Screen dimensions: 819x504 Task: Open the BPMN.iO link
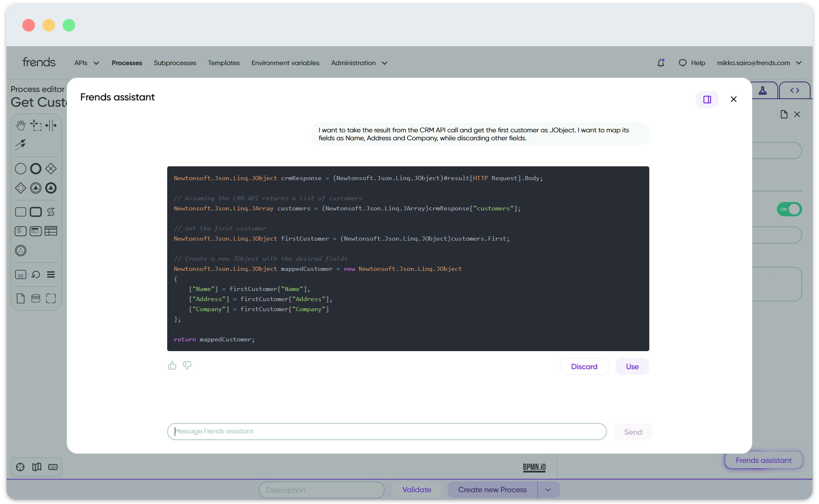coord(534,467)
